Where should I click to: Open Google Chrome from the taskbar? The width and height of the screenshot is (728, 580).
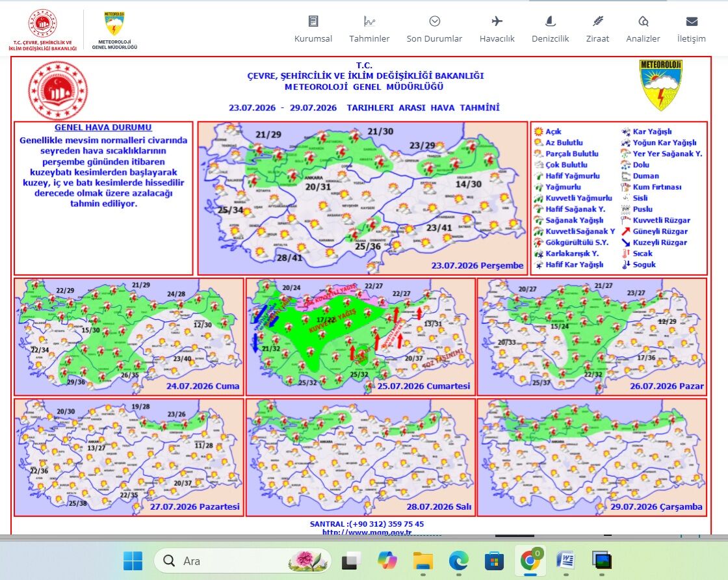coord(530,560)
